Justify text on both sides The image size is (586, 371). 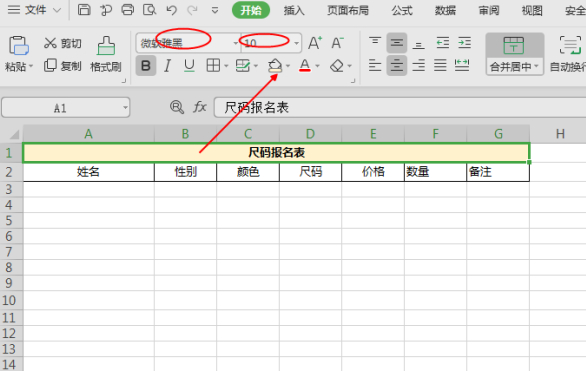click(x=440, y=66)
